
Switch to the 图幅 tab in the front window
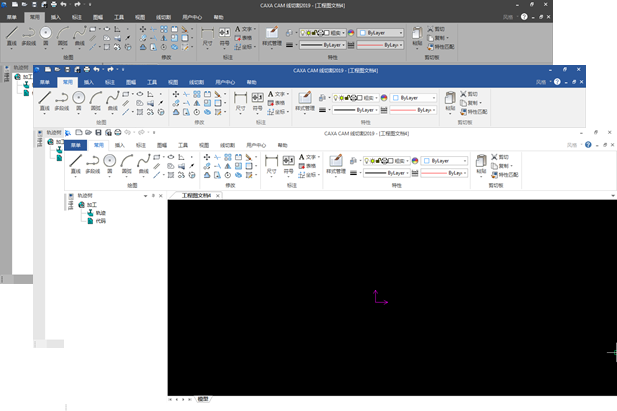pos(162,145)
